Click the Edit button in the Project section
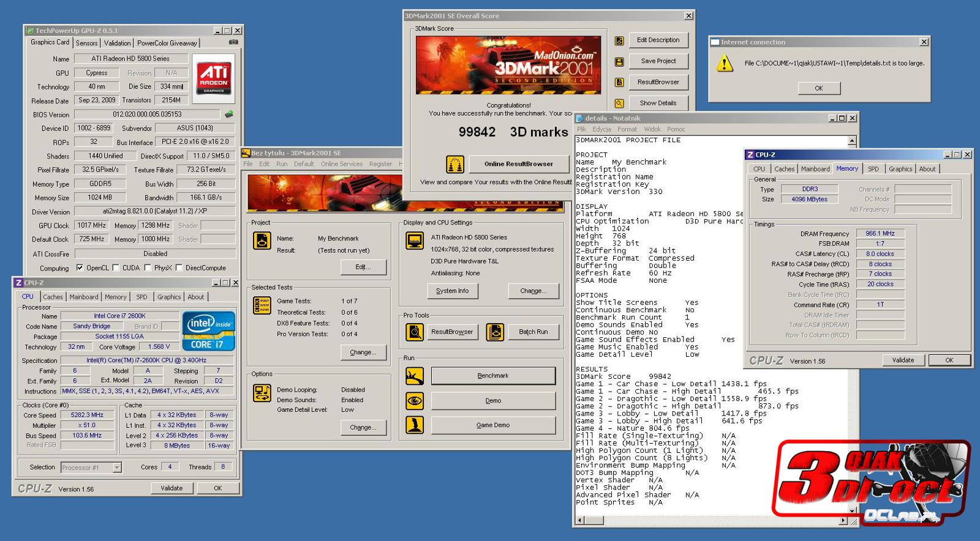This screenshot has width=980, height=541. (x=363, y=267)
